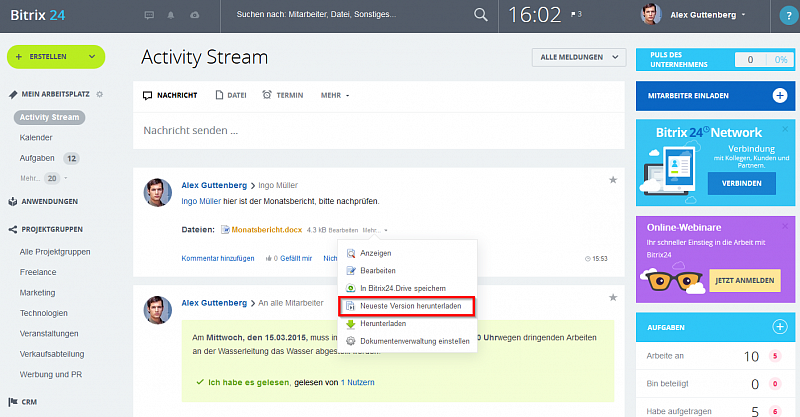This screenshot has width=800, height=417.
Task: Click plus icon on Mitarbeiter einladen
Action: coord(780,95)
